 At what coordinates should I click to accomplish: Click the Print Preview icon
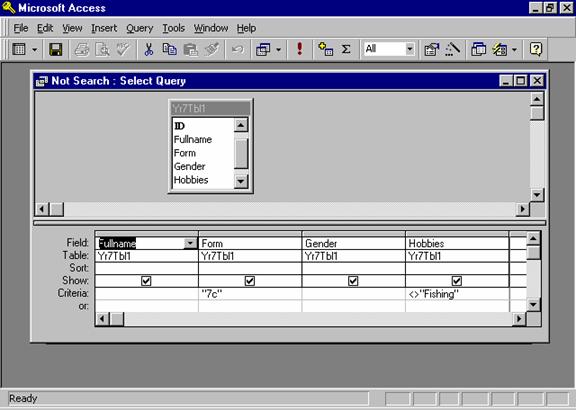[102, 49]
